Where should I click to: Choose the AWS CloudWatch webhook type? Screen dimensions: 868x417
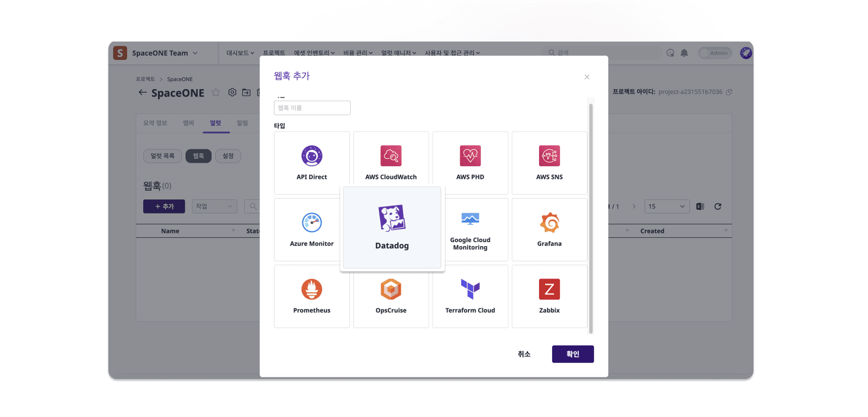(x=391, y=160)
